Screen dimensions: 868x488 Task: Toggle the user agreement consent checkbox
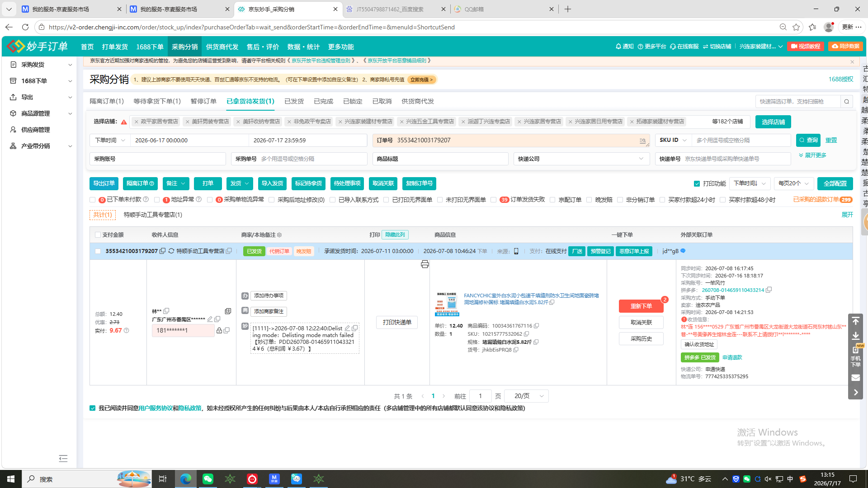click(93, 408)
